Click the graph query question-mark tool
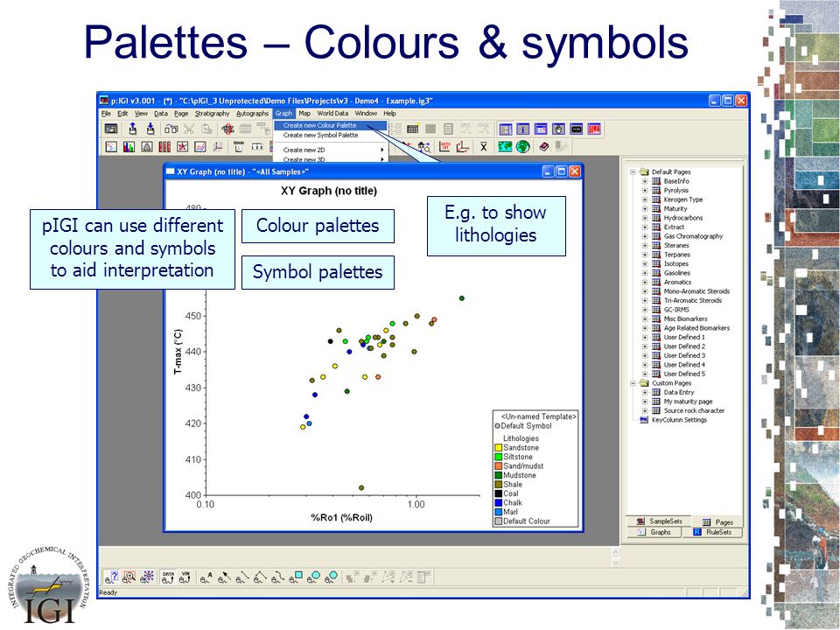Screen dimensions: 840x630 pyautogui.click(x=111, y=577)
